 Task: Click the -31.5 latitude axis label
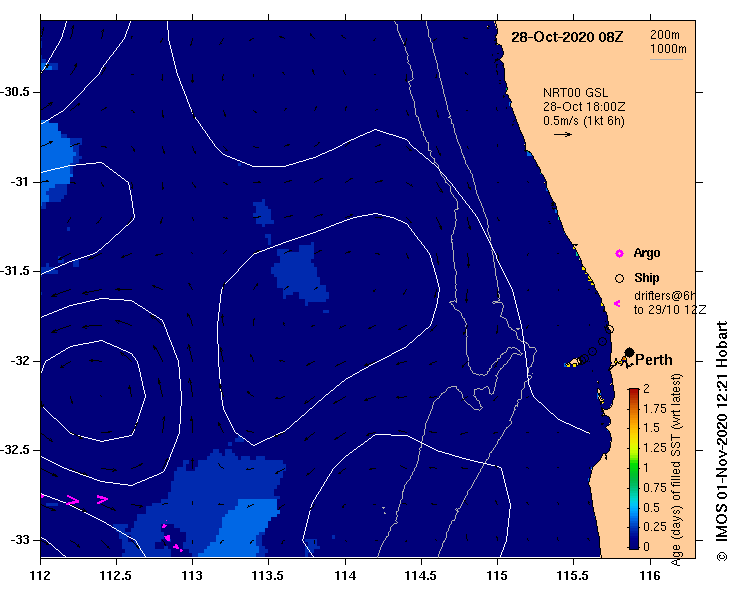coord(19,272)
